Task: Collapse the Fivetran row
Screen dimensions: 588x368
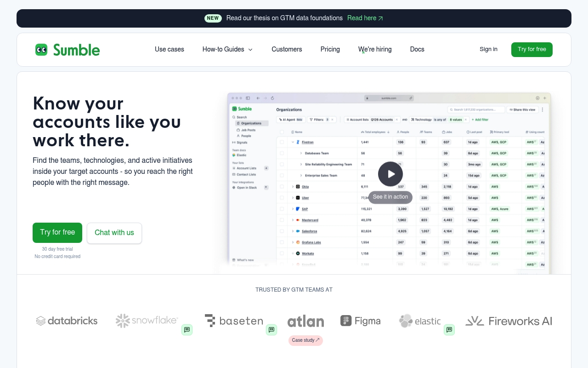Action: pyautogui.click(x=293, y=142)
